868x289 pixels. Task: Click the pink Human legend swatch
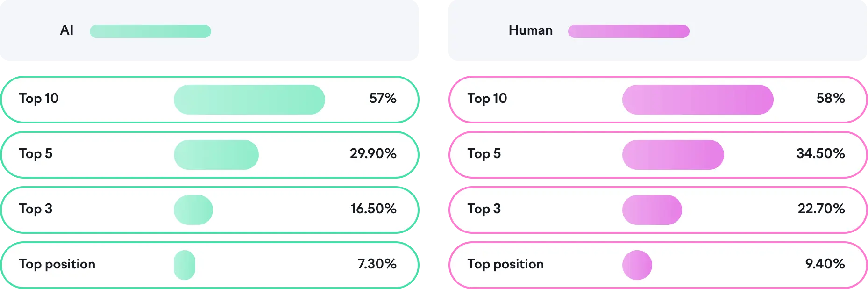pyautogui.click(x=628, y=31)
